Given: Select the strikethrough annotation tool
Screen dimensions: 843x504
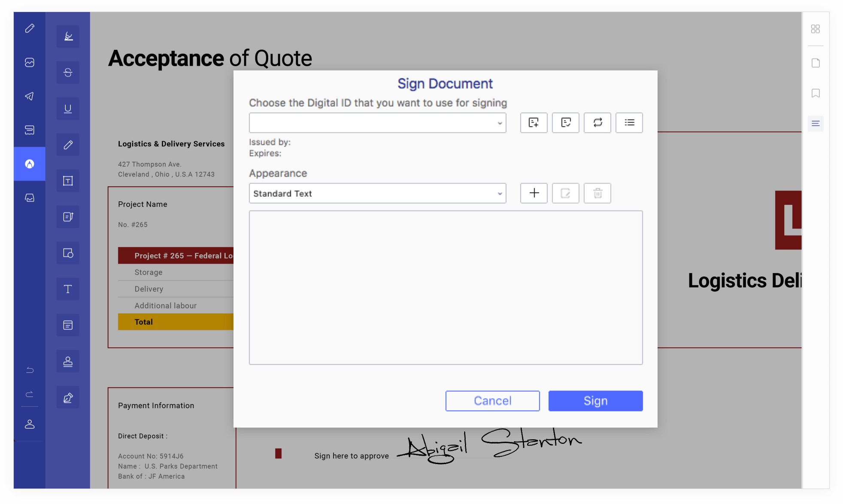Looking at the screenshot, I should [x=68, y=73].
